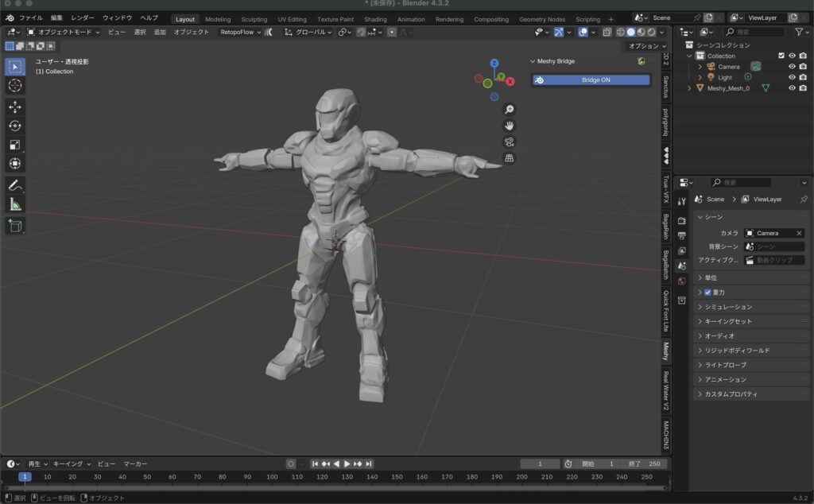Open the Render properties tab
The width and height of the screenshot is (814, 504).
pyautogui.click(x=681, y=220)
